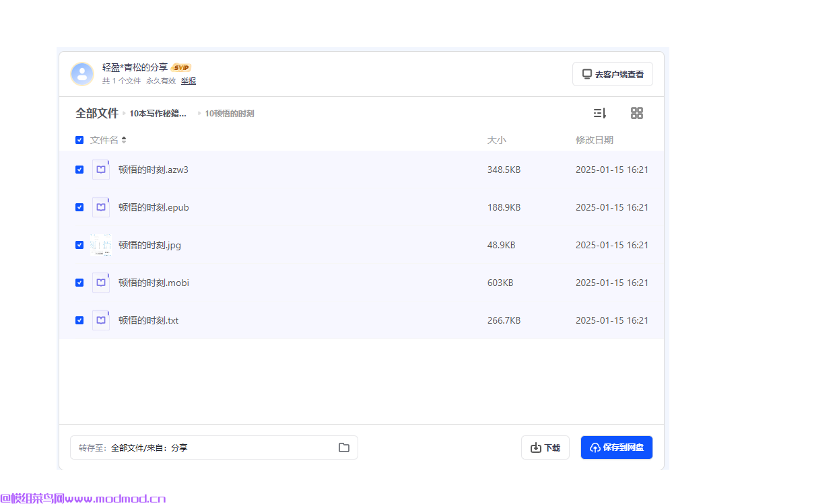Click the 永久有效 validity label
This screenshot has height=504, width=839.
[x=161, y=81]
